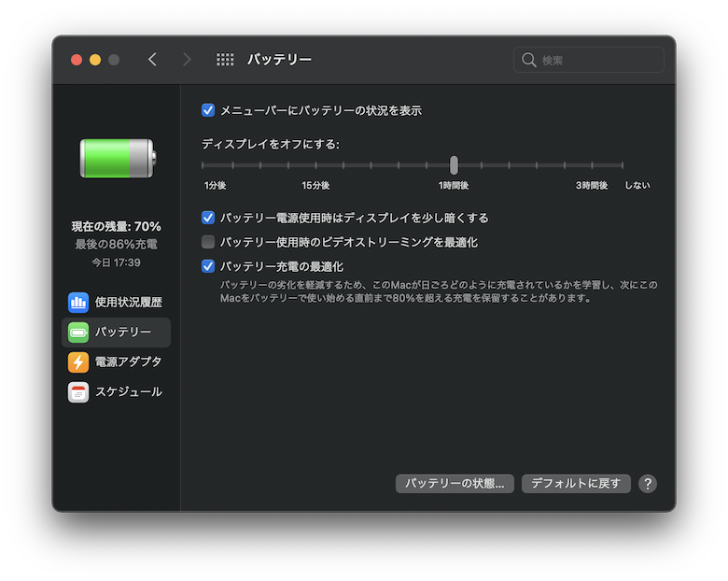Switch to the 電源アダプタ pane
Image resolution: width=728 pixels, height=581 pixels.
(116, 362)
